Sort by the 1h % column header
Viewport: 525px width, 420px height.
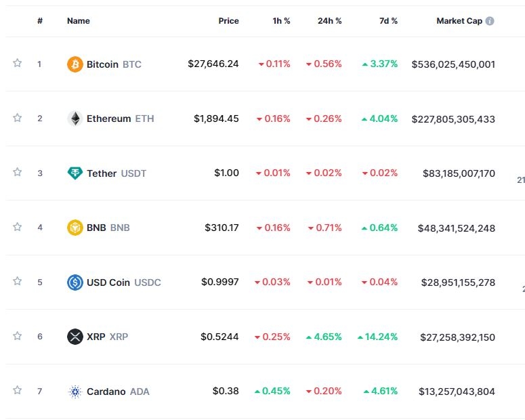[281, 21]
